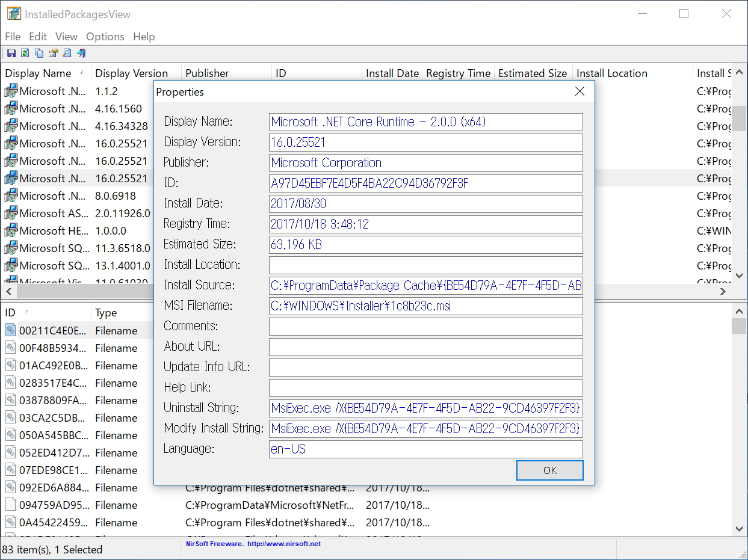Click the lower pane's scrollbar up arrow
This screenshot has width=748, height=560.
[x=740, y=312]
